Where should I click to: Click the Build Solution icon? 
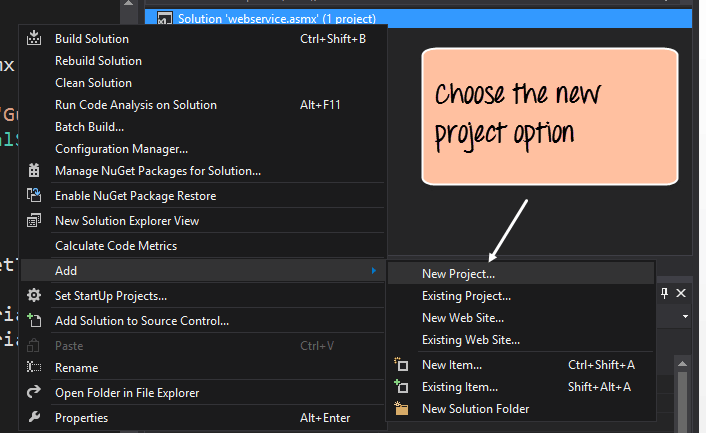[x=34, y=39]
